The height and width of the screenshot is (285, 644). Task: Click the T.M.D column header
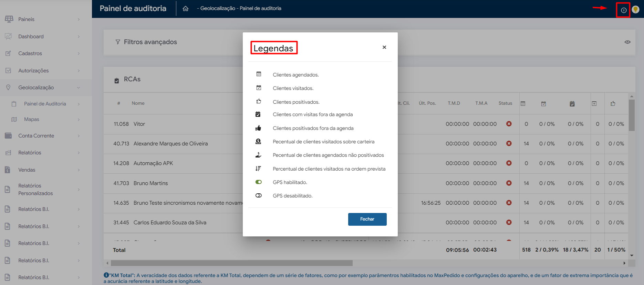[x=454, y=103]
